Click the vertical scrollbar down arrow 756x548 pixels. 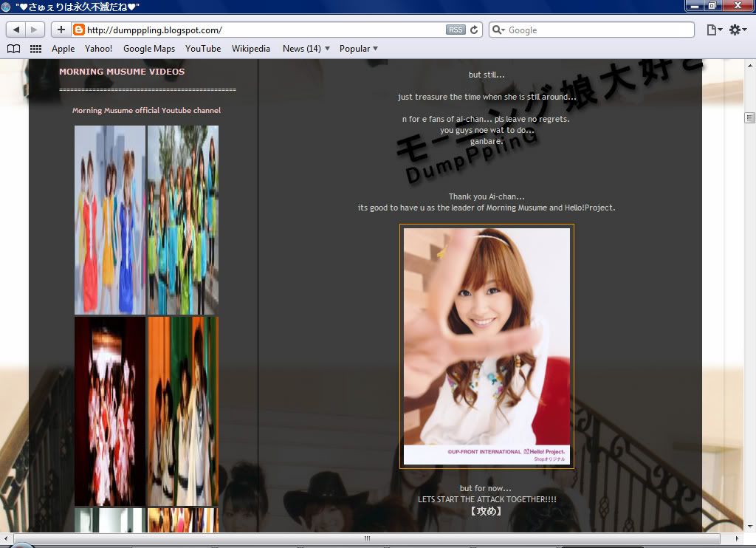(x=750, y=527)
